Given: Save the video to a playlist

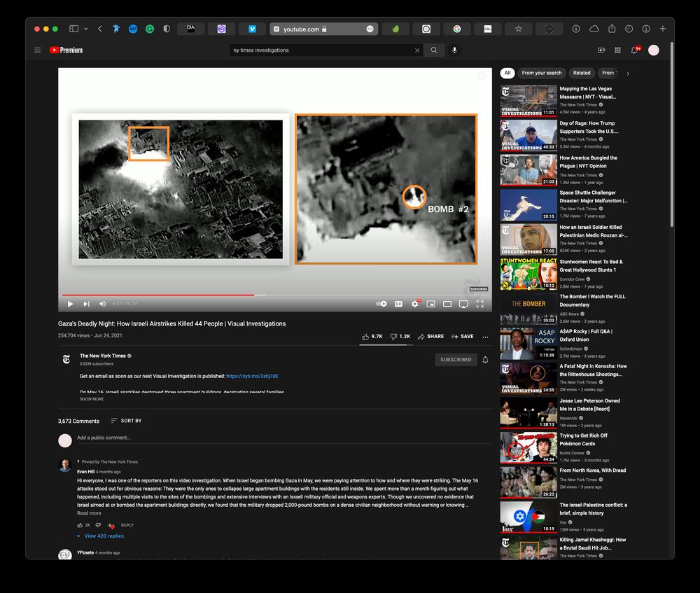Looking at the screenshot, I should (x=463, y=336).
